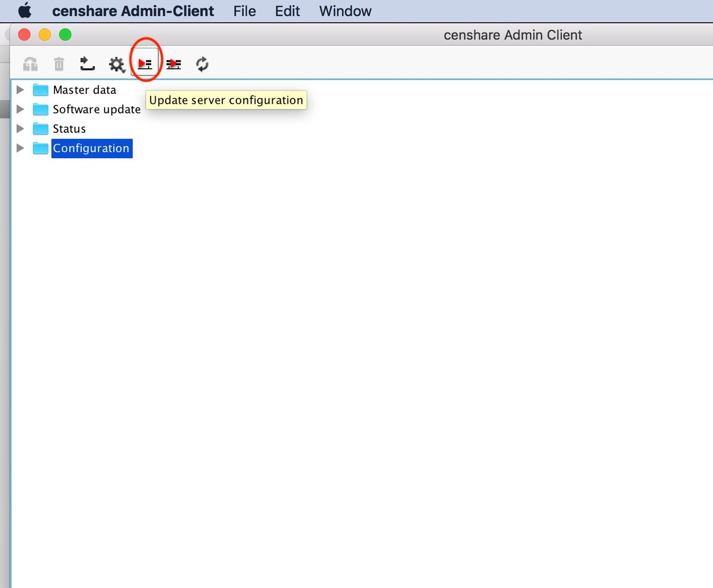Select the Status tree item
This screenshot has height=588, width=713.
[69, 129]
